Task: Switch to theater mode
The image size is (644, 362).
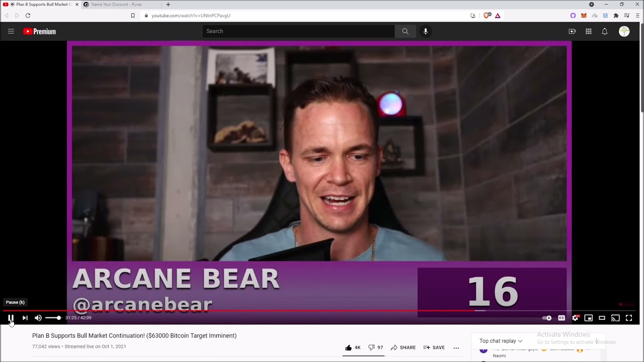Action: click(602, 318)
